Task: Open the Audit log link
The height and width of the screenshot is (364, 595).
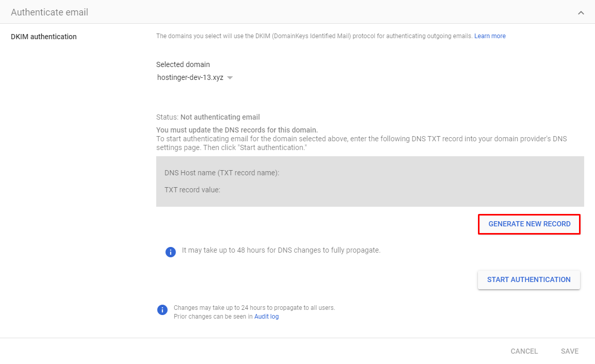Action: (x=266, y=316)
